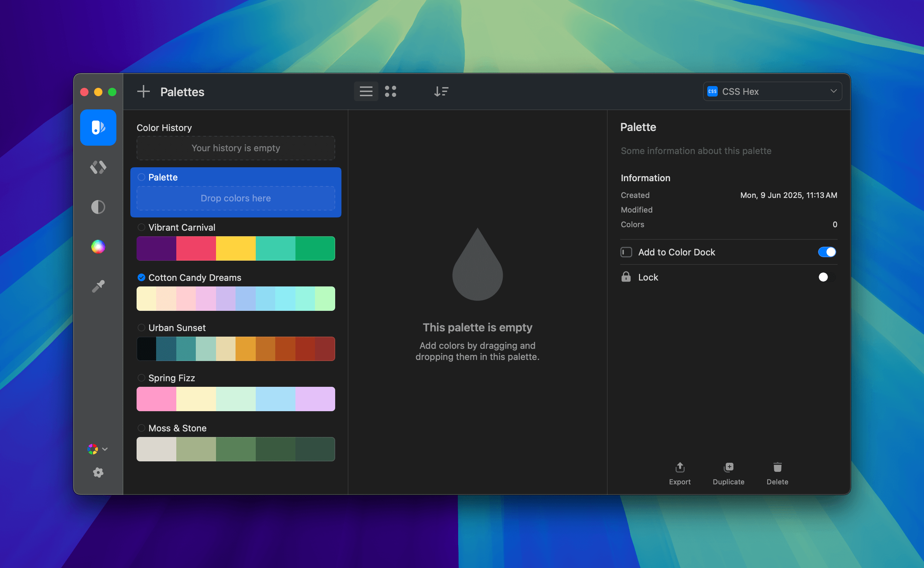
Task: Select the eyedropper color picker tool
Action: [x=98, y=285]
